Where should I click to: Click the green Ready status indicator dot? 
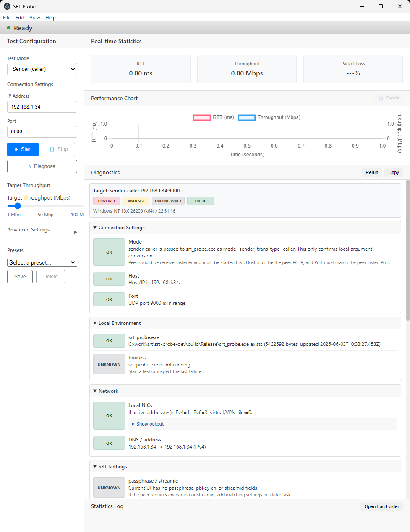pyautogui.click(x=9, y=28)
